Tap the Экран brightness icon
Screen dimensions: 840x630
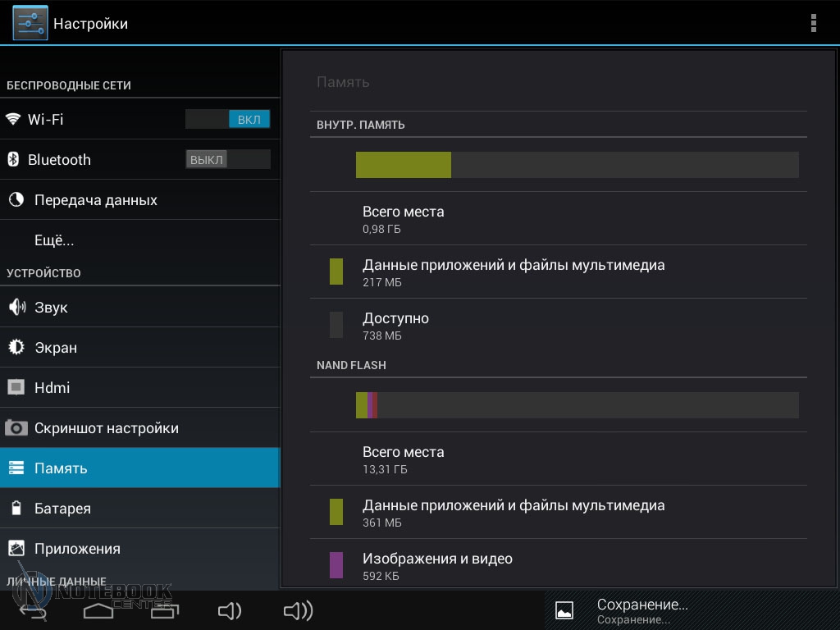point(16,347)
